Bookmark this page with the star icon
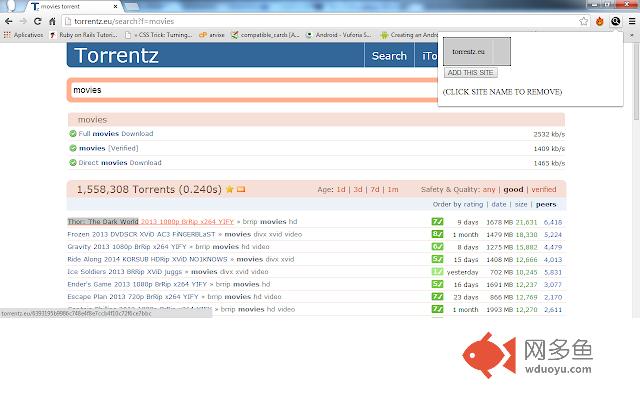Screen dimensions: 640x400 click(584, 21)
